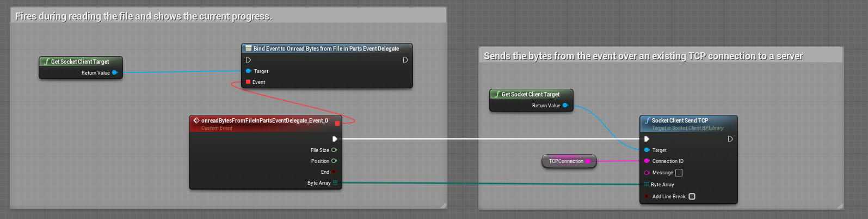Click the 'Fires during reading the file' comment title
The image size is (868, 219).
coord(144,16)
